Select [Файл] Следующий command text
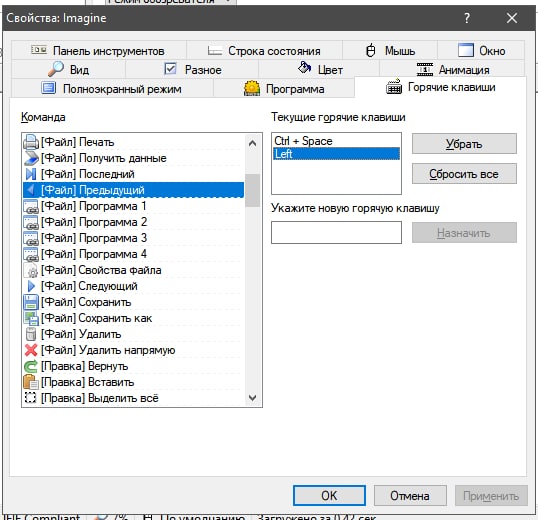538x520 pixels. pyautogui.click(x=89, y=286)
